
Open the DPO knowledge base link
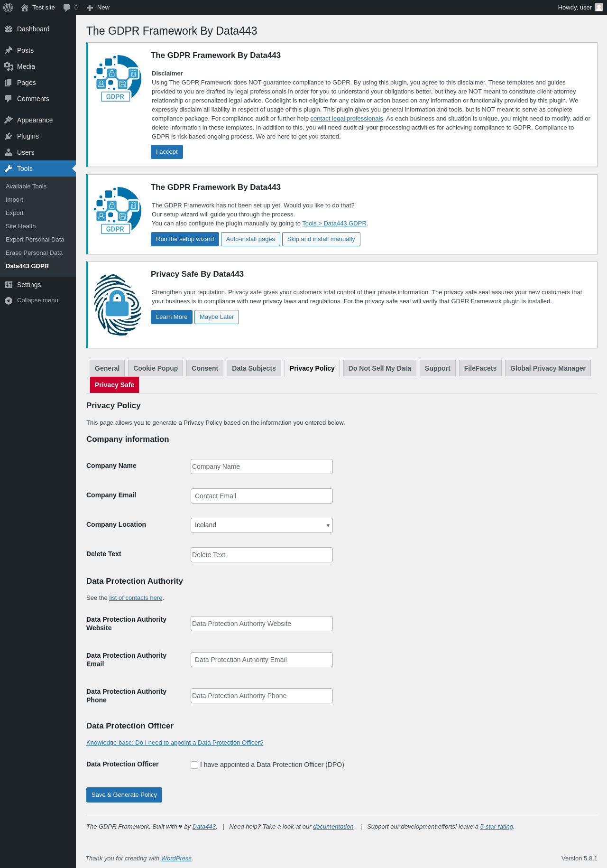click(175, 743)
